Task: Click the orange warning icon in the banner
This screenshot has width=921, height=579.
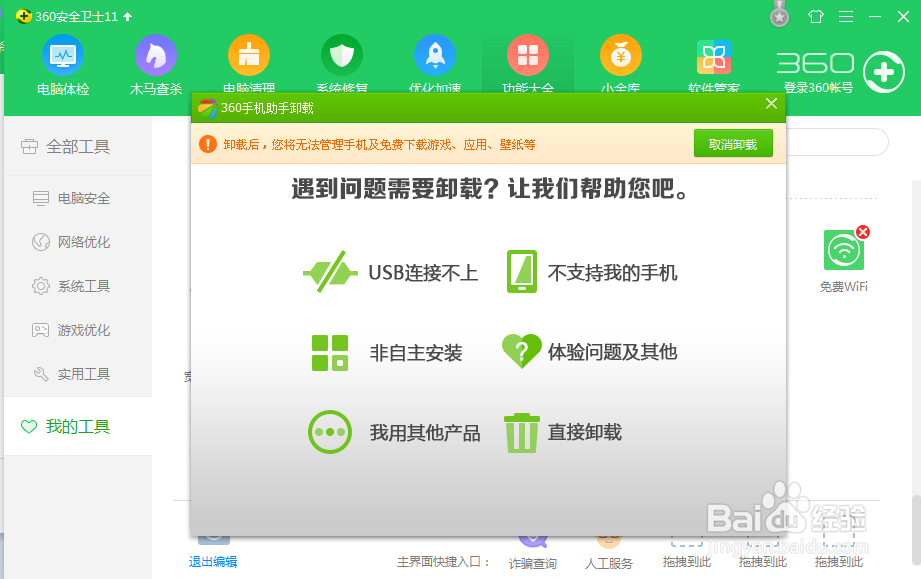Action: coord(208,144)
